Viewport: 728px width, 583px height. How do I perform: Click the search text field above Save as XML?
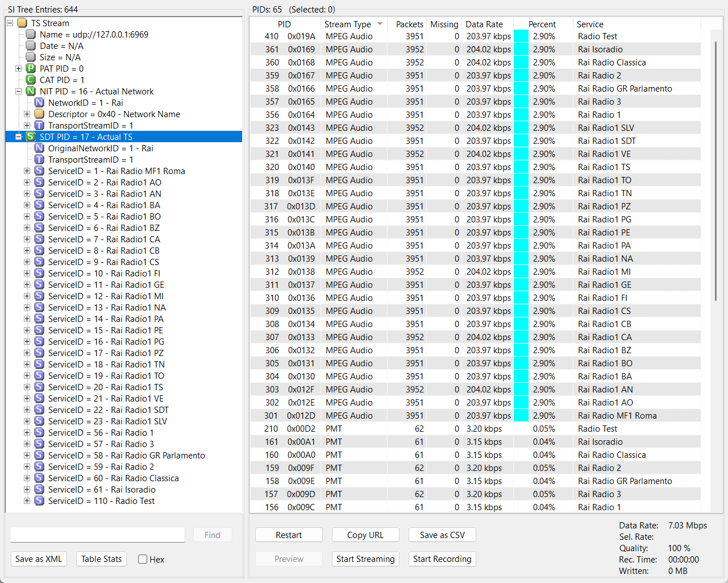98,535
